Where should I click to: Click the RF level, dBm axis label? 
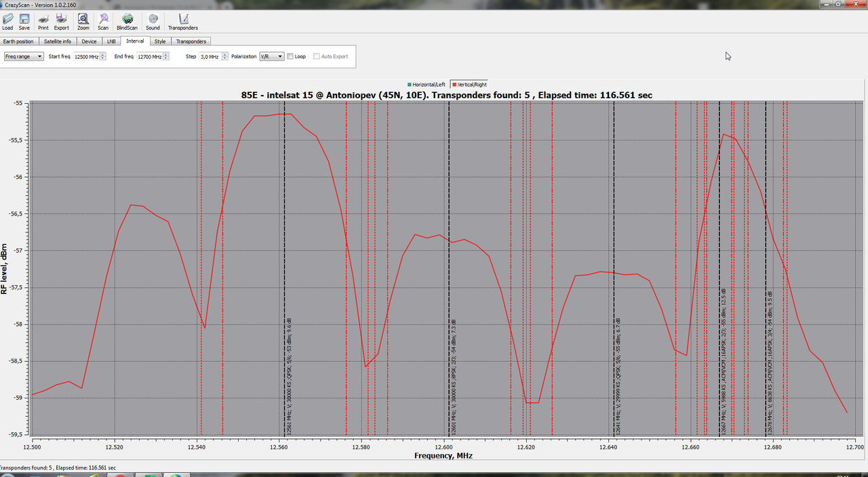point(4,269)
